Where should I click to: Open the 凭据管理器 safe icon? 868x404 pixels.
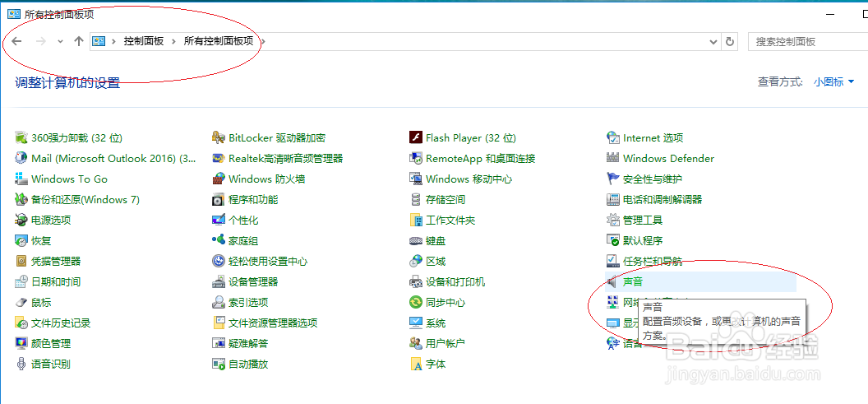click(x=21, y=261)
